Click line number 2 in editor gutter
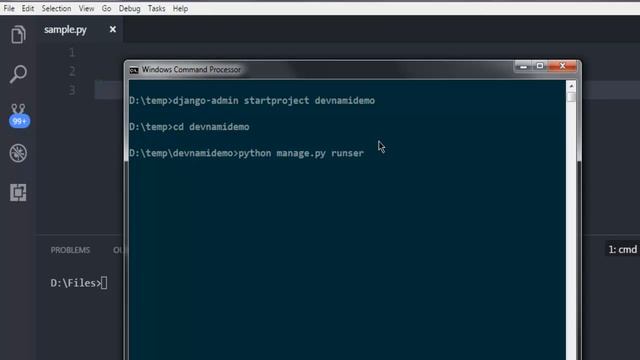This screenshot has height=360, width=640. (x=72, y=71)
